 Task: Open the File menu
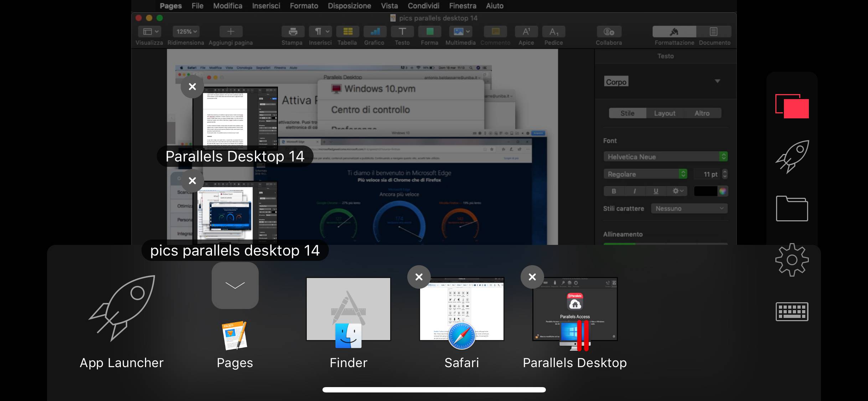tap(197, 6)
